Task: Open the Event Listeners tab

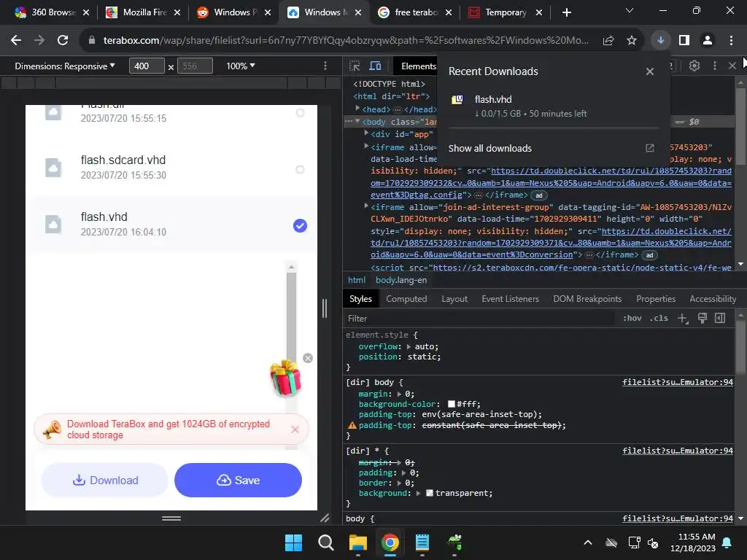Action: point(510,299)
